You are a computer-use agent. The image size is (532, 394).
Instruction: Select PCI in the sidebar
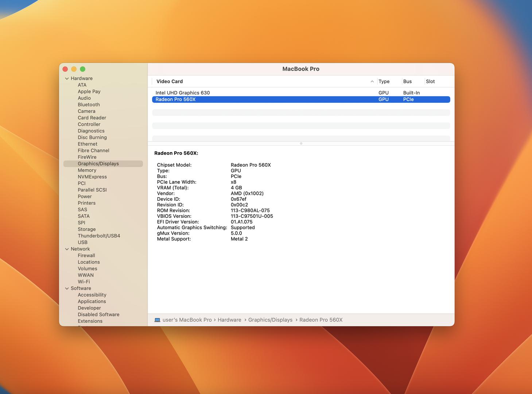(82, 184)
